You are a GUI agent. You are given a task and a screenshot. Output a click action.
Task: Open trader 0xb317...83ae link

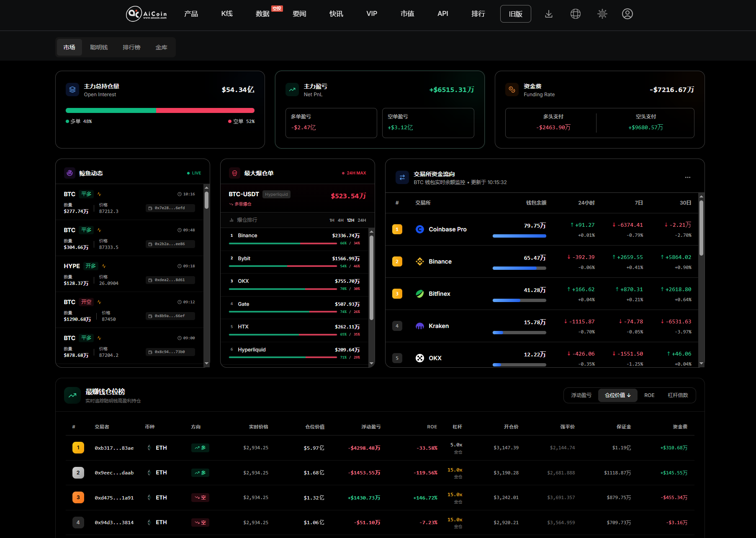[x=114, y=448]
